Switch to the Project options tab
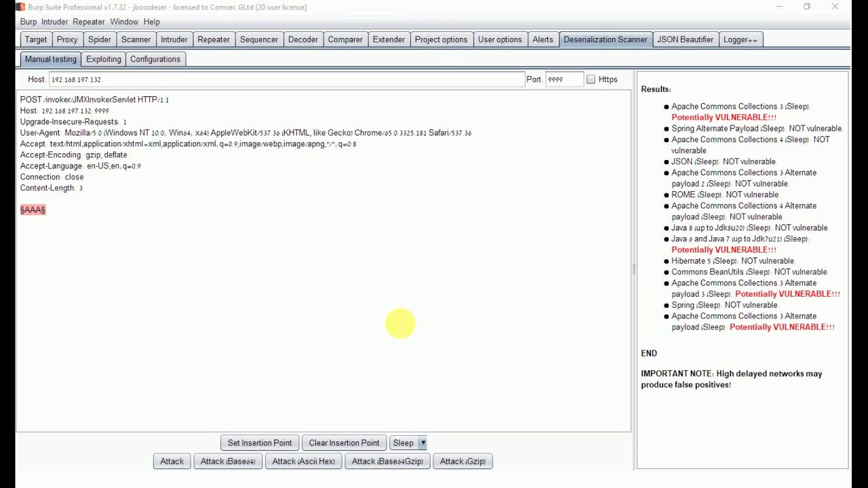This screenshot has height=488, width=868. coord(441,39)
